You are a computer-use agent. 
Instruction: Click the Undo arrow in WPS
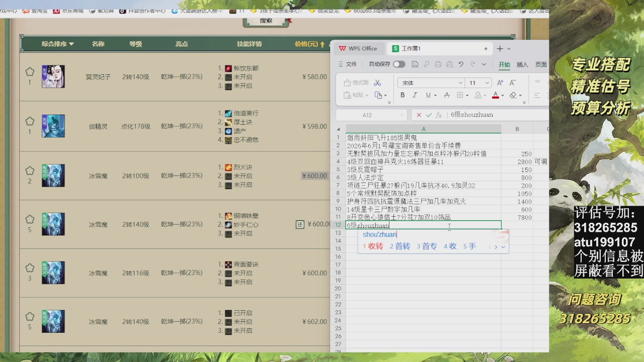pyautogui.click(x=461, y=64)
